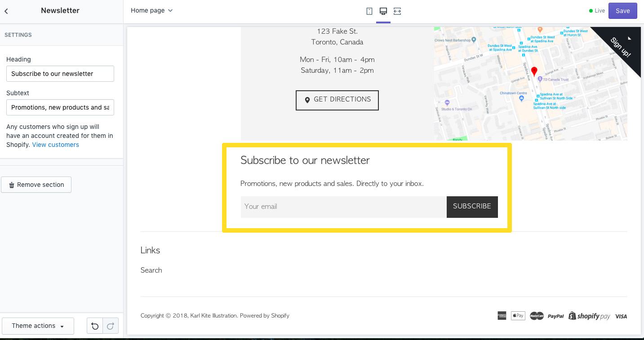This screenshot has height=340, width=644.
Task: Go back using the left arrow icon
Action: [x=6, y=10]
